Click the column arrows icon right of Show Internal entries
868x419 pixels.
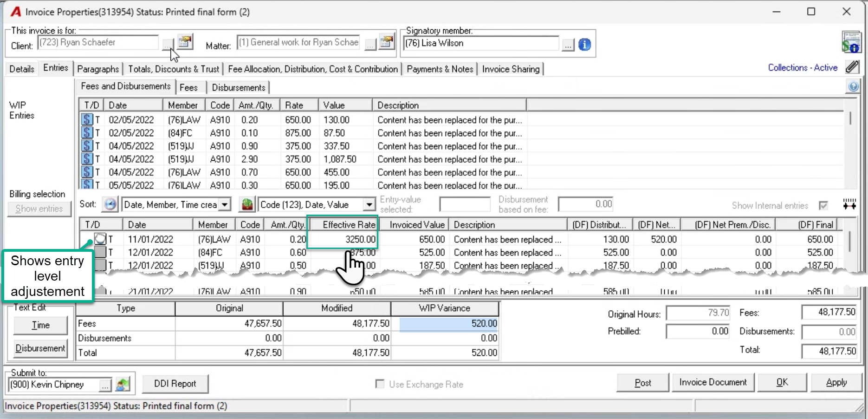[849, 204]
